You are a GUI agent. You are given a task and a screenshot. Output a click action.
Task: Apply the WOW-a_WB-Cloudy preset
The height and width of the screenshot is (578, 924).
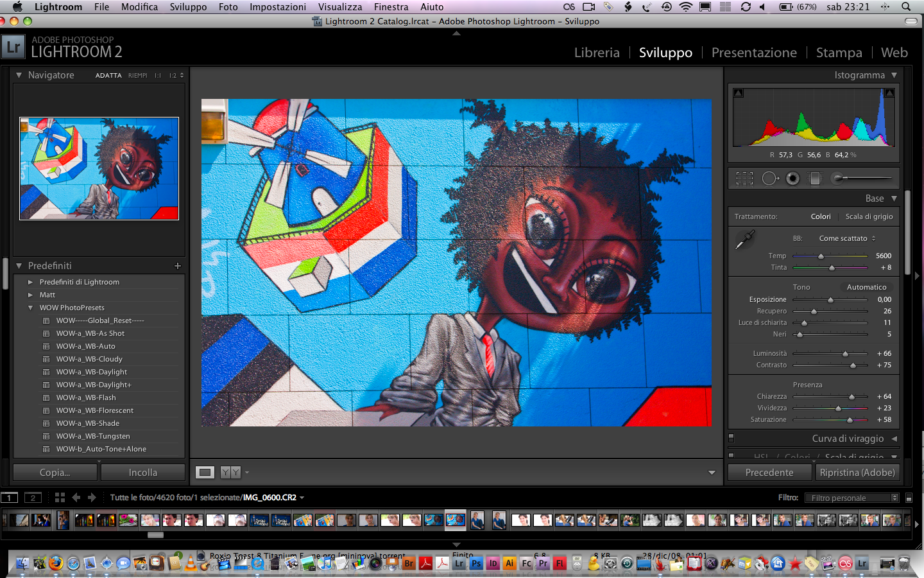click(89, 359)
